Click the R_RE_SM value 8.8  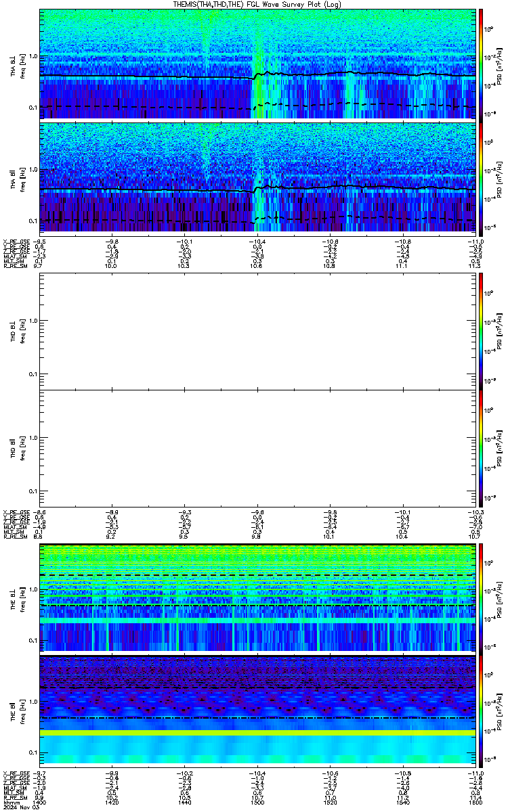[39, 536]
